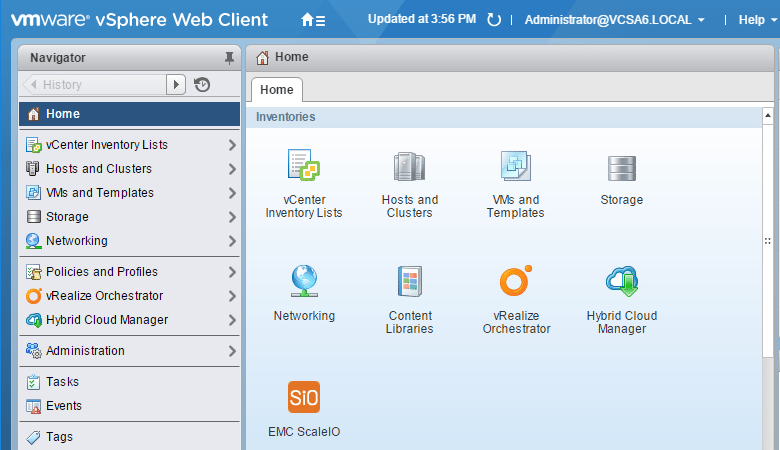Click Hosts and Clusters icon in Navigator
This screenshot has height=450, width=780.
[x=32, y=169]
